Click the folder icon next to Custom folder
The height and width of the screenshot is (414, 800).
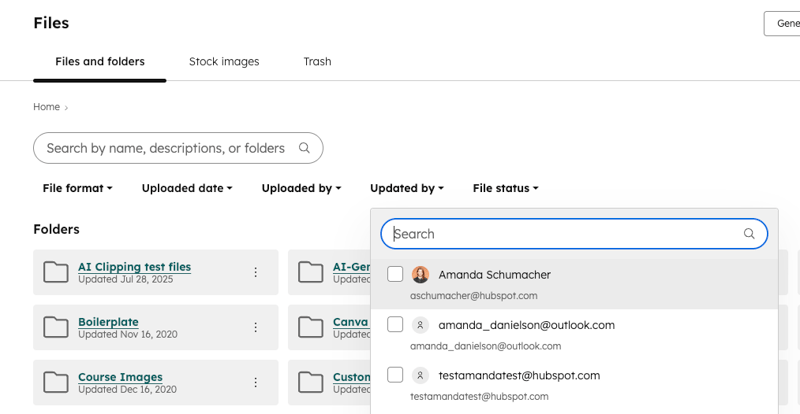pyautogui.click(x=311, y=382)
